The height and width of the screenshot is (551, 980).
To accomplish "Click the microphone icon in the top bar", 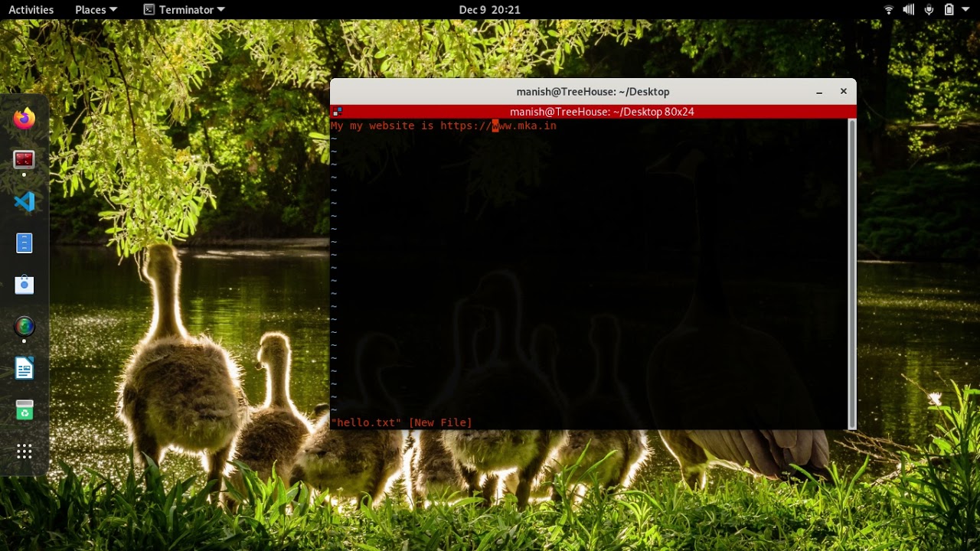I will 929,10.
